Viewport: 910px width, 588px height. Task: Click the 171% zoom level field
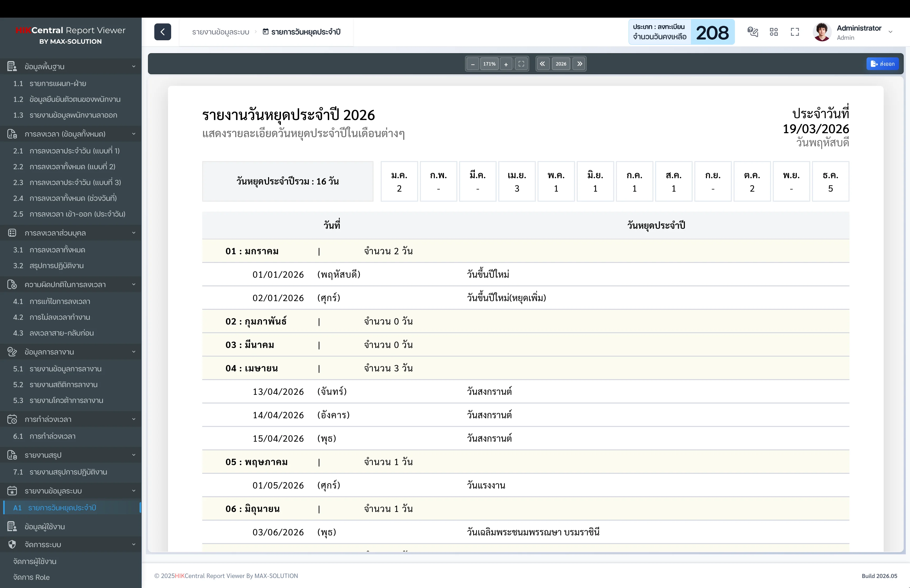coord(489,64)
